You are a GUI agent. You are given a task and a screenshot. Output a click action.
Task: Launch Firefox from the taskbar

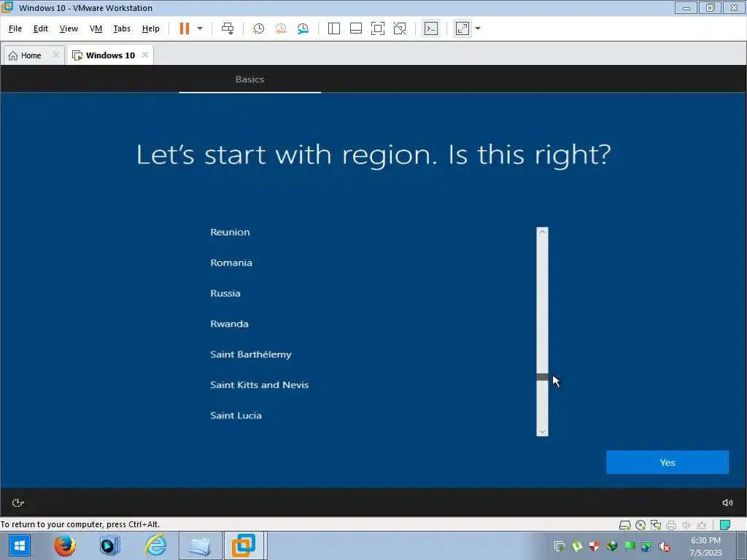65,545
